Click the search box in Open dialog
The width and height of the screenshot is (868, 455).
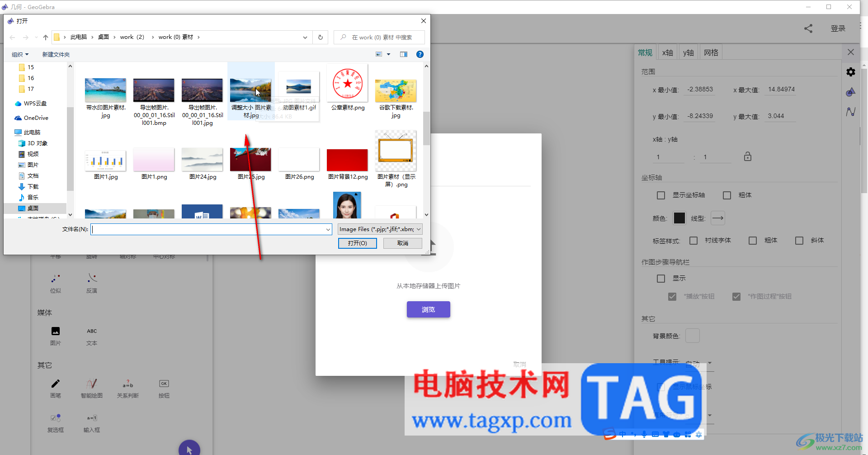pos(379,37)
